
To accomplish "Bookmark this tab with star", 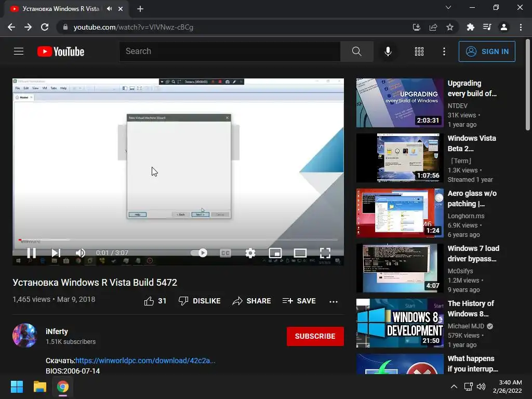I will point(450,27).
